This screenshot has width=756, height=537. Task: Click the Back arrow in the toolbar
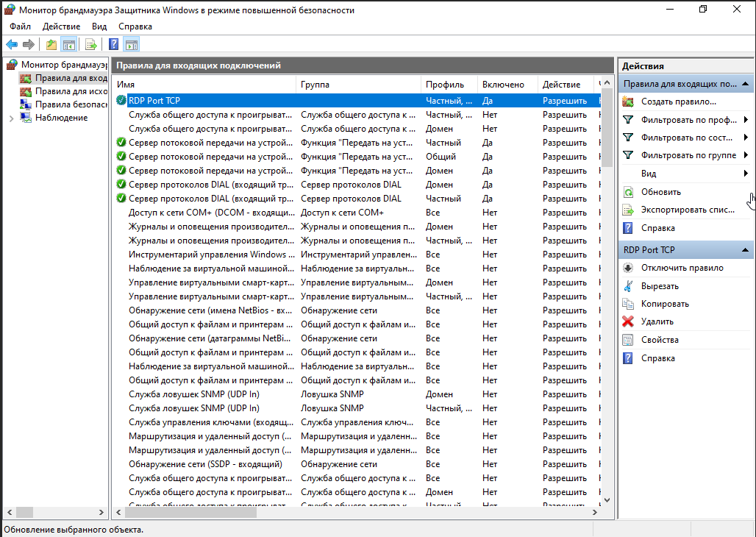(12, 44)
